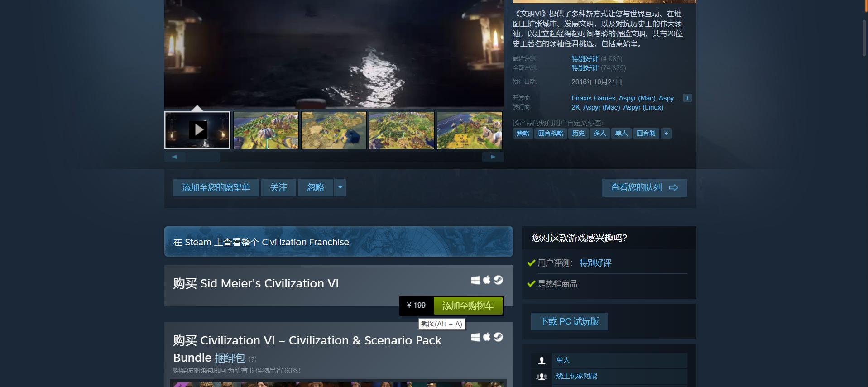Viewport: 868px width, 387px height.
Task: Click the 关注 follow button
Action: (278, 187)
